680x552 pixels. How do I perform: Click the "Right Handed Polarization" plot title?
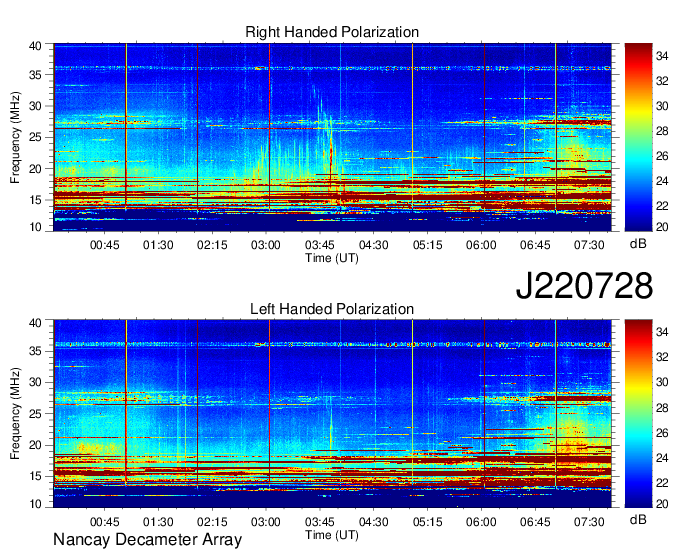point(332,32)
